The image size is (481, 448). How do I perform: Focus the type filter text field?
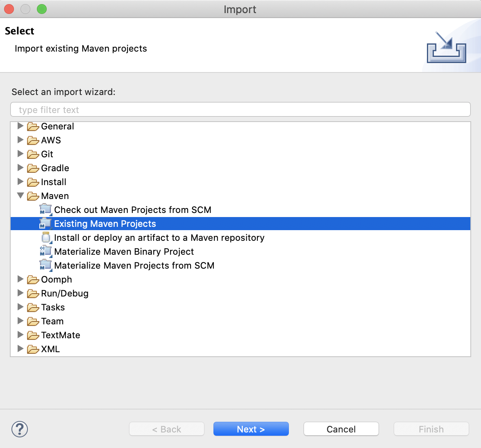click(x=240, y=109)
